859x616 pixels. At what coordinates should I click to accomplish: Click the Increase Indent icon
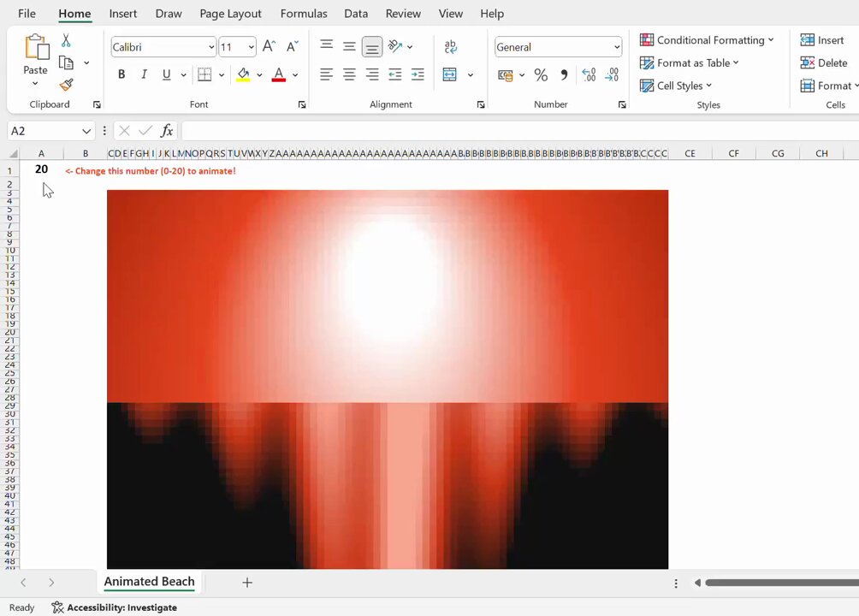click(x=418, y=74)
